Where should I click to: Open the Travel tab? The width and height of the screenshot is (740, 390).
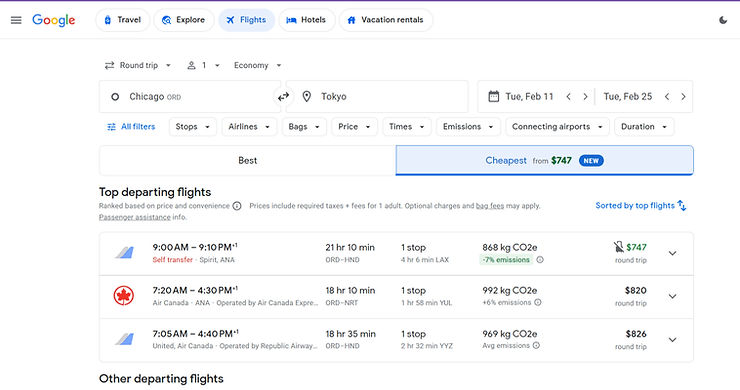122,20
